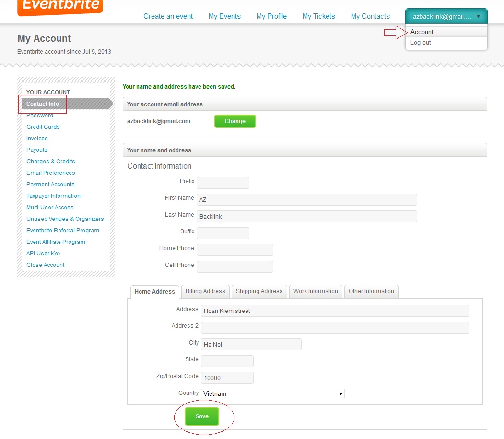Screen dimensions: 504x439
Task: Click the First Name field containing AZ
Action: (306, 199)
